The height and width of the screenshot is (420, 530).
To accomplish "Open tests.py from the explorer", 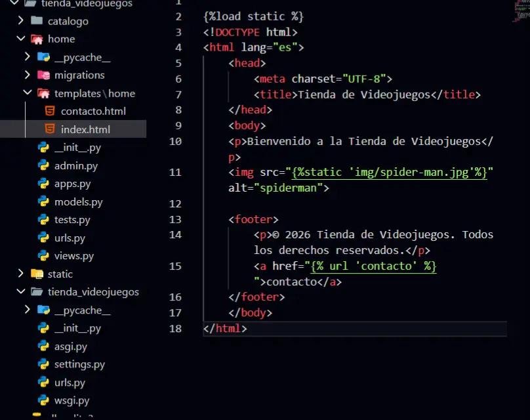I will click(x=72, y=220).
